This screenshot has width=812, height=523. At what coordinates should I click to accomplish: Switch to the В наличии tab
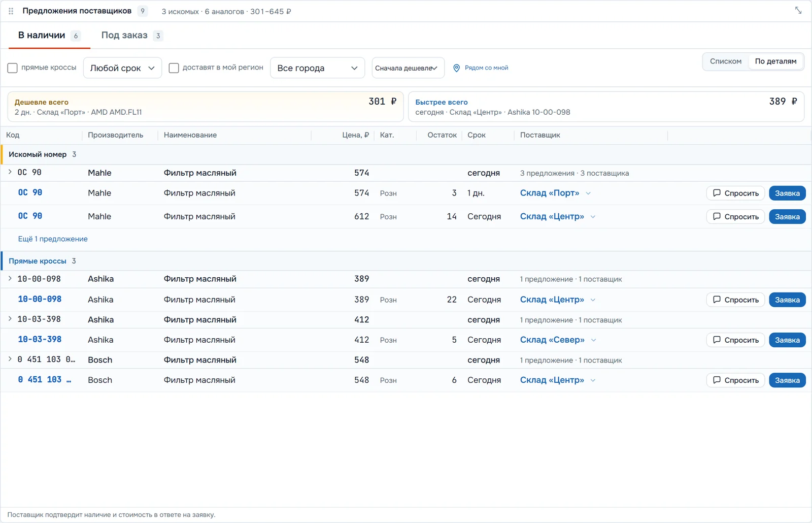click(49, 36)
